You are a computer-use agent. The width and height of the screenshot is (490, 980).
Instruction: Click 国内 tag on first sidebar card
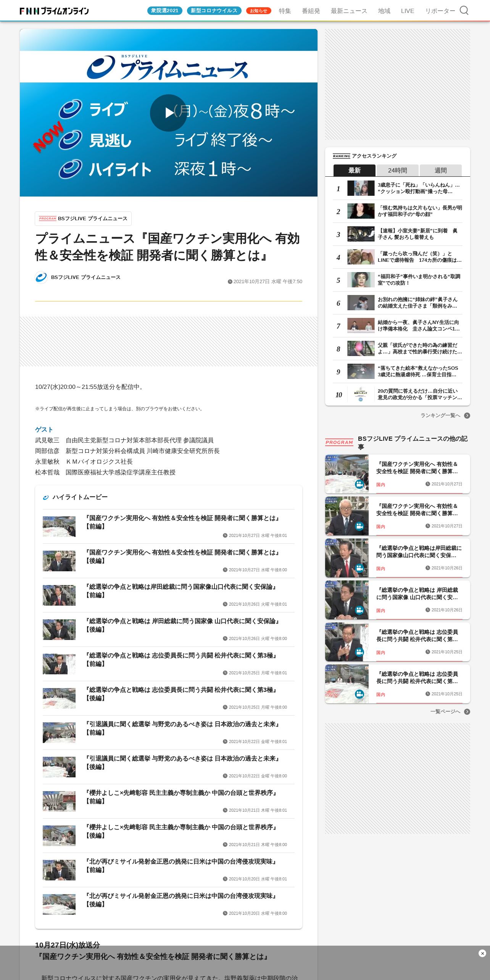tap(380, 485)
